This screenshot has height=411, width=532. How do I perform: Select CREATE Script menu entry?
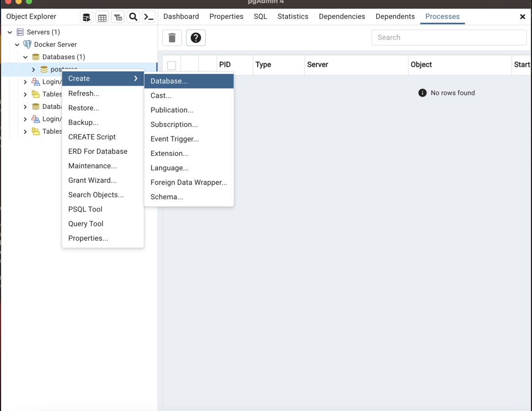click(103, 137)
